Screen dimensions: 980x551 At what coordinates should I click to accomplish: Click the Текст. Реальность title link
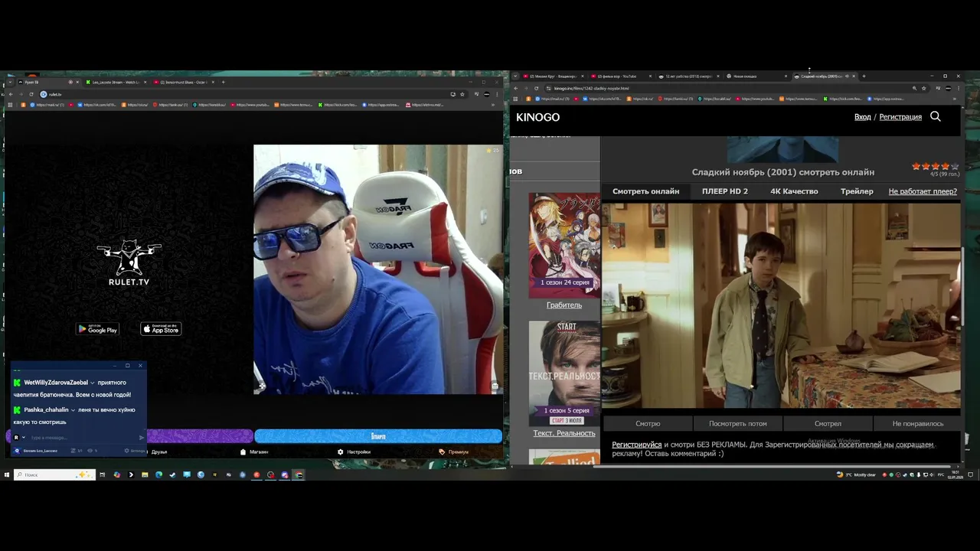[x=564, y=433]
